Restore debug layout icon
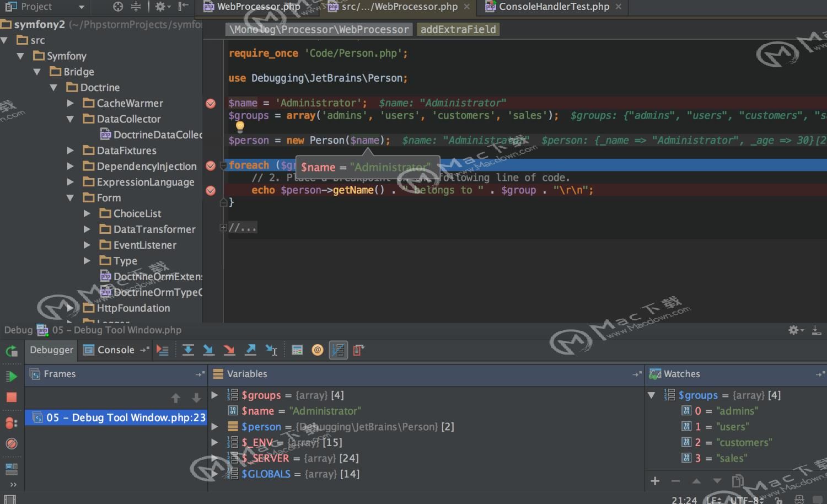This screenshot has width=827, height=504. [x=11, y=469]
